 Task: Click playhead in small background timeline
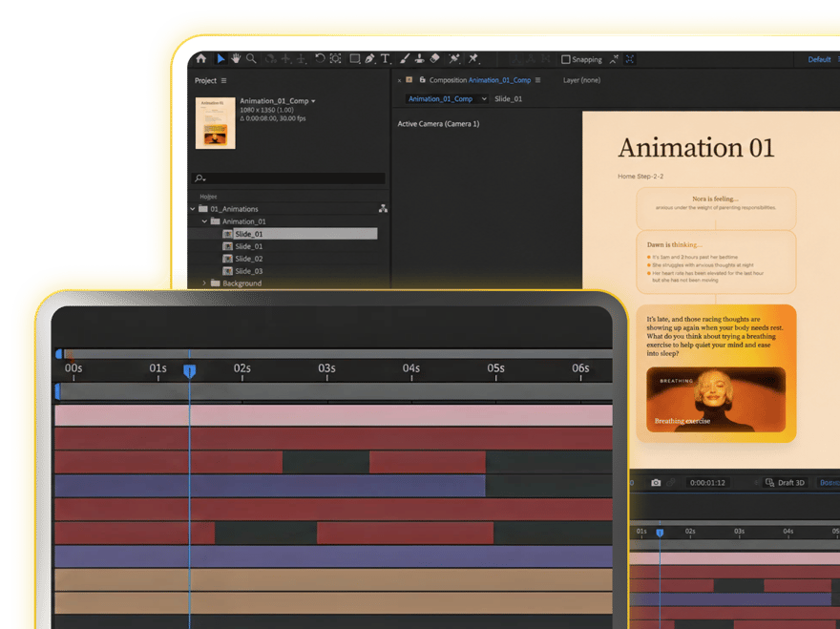point(660,533)
